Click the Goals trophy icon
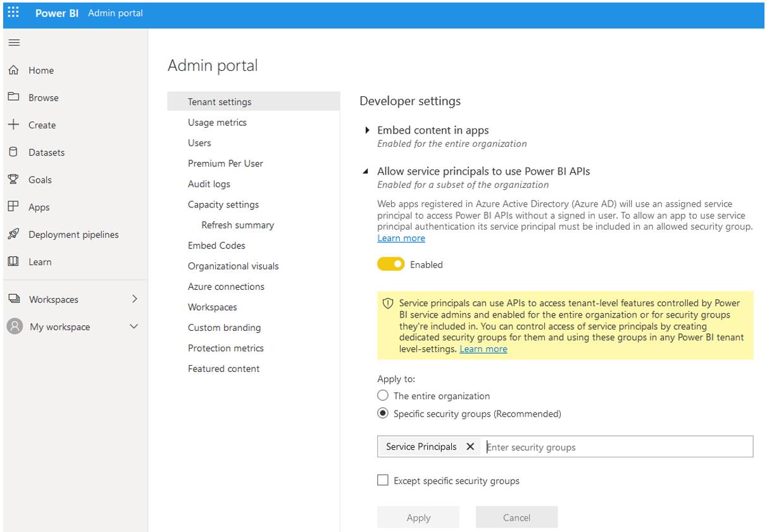This screenshot has width=767, height=532. (13, 179)
